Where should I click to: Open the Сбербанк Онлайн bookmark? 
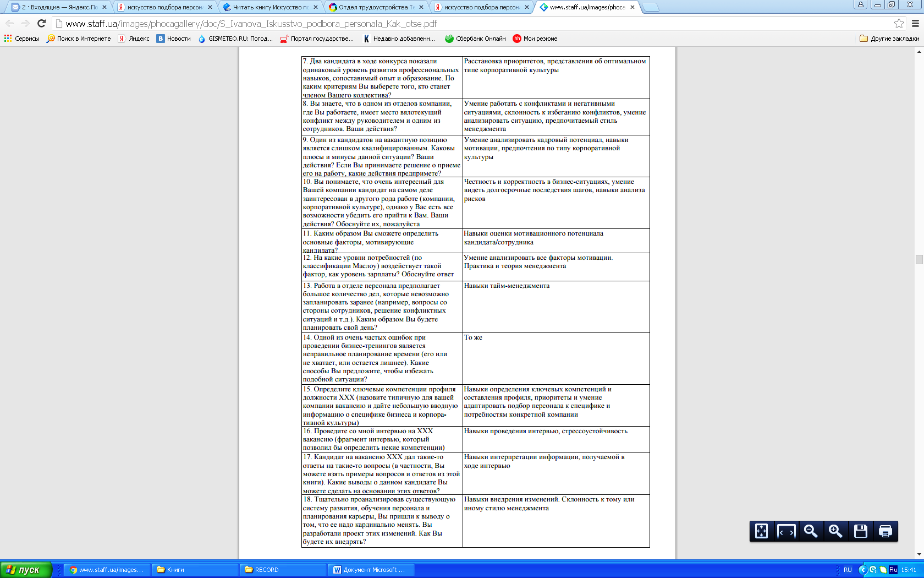[x=475, y=39]
